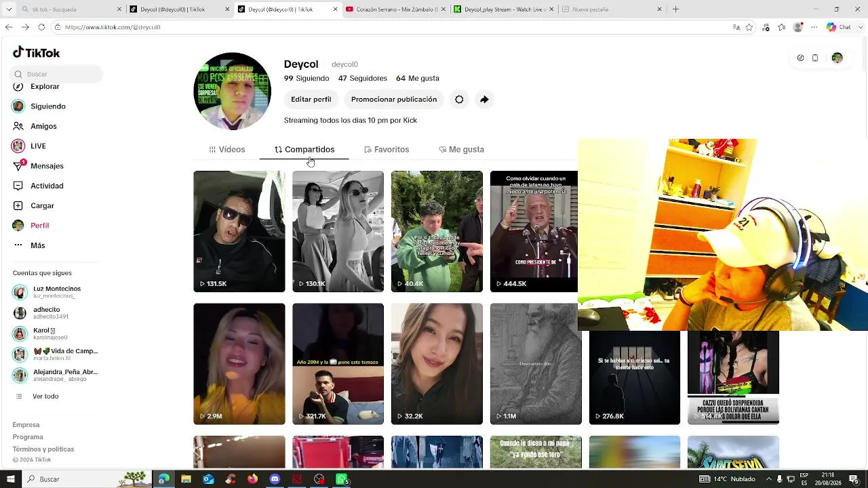Switch to the Nueva pestaña browser tab
The width and height of the screenshot is (868, 488).
[612, 9]
